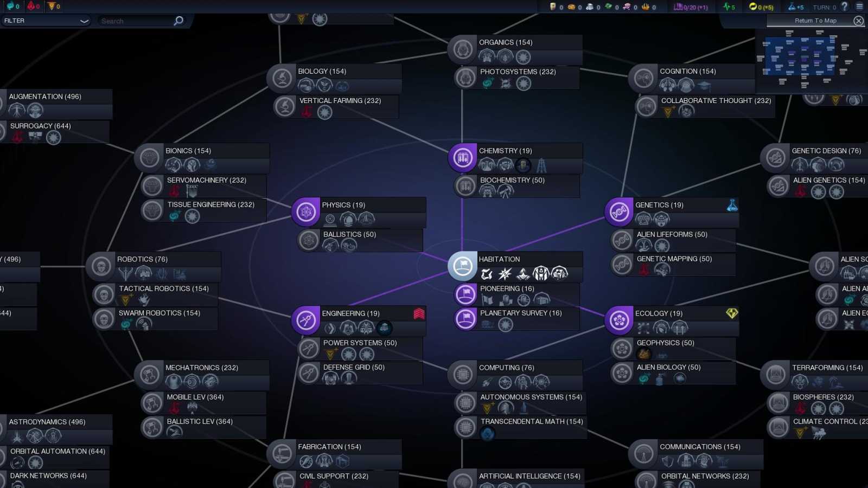Select the Physics tech node icon
Screen dimensions: 868x488
point(306,212)
